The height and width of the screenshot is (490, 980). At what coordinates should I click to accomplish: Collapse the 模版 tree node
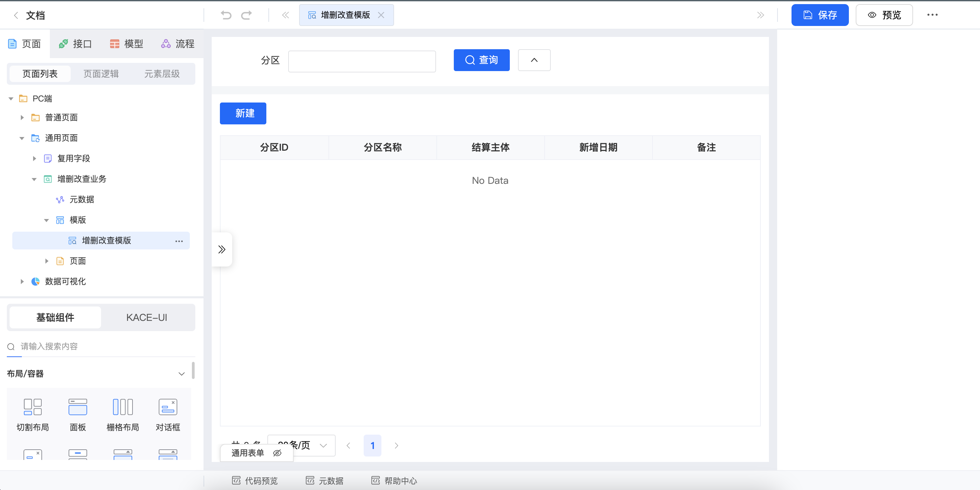(46, 220)
